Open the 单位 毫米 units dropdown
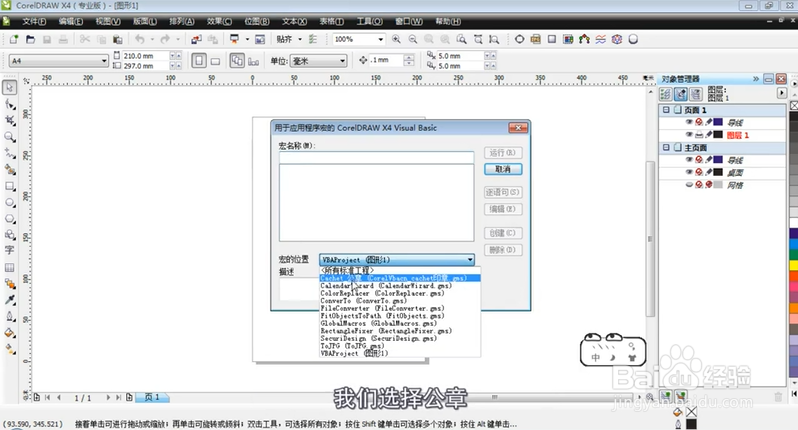798x430 pixels. 343,61
